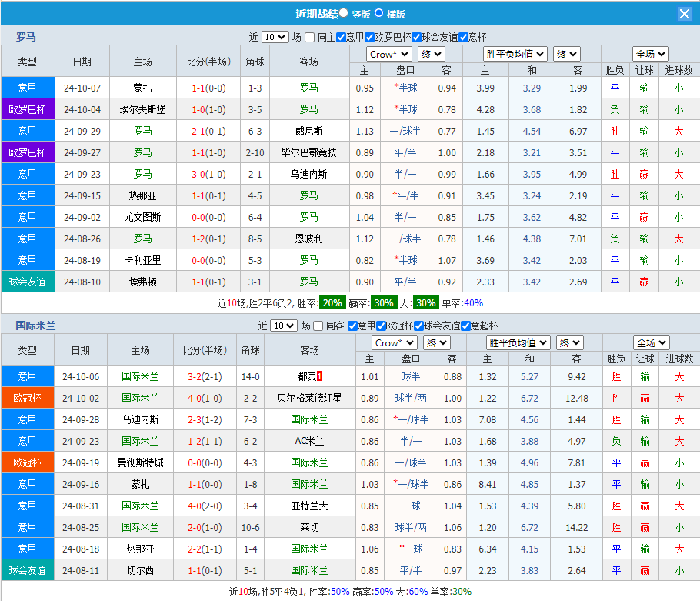This screenshot has width=700, height=601.
Task: Select the 竖版 layout radio button
Action: (x=343, y=13)
